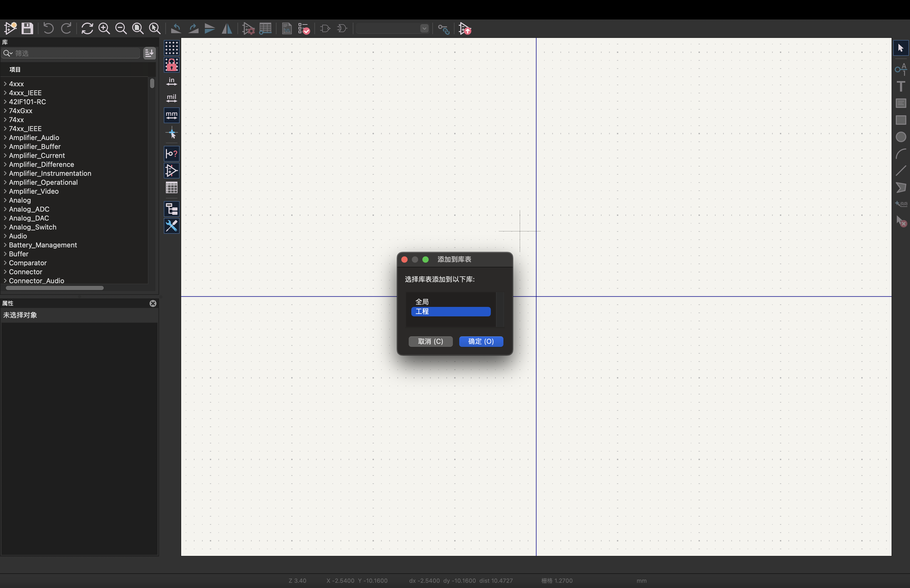Rotate selection counterclockwise
This screenshot has height=588, width=910.
click(176, 28)
